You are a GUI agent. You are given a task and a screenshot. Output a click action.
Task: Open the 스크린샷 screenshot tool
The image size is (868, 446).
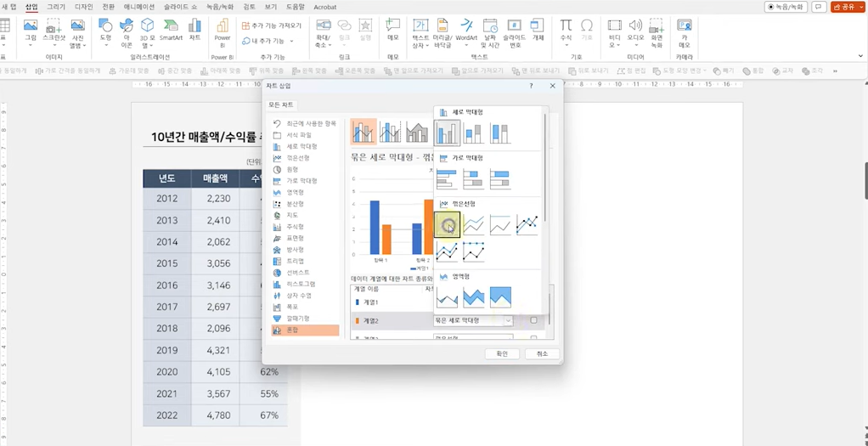(x=54, y=32)
